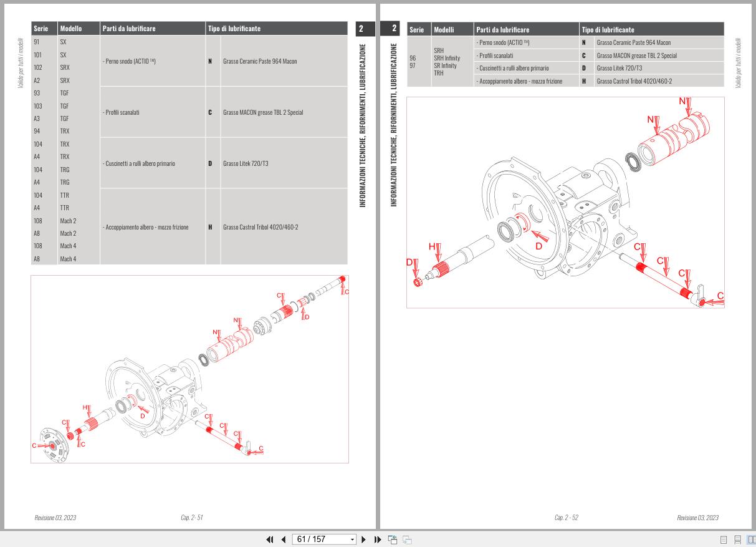Click 'SR Infinity' in the right page table
The image size is (756, 547).
point(445,65)
